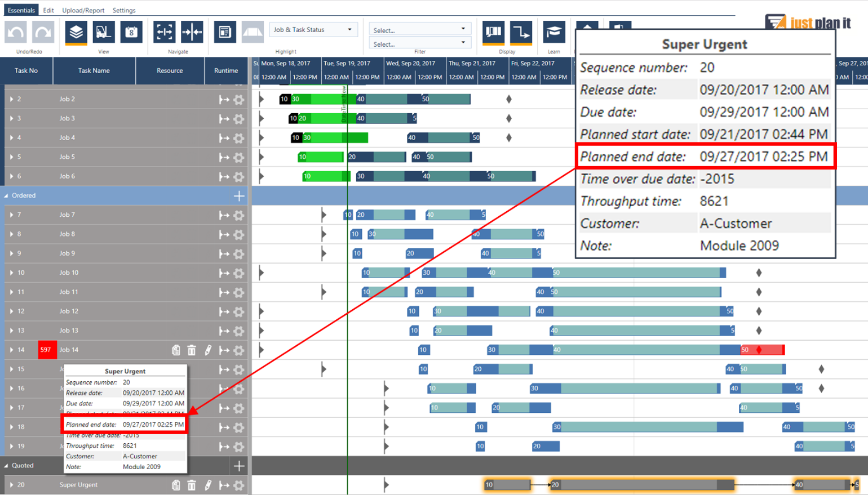
Task: Click the plus button on the Quoted group
Action: click(x=238, y=466)
